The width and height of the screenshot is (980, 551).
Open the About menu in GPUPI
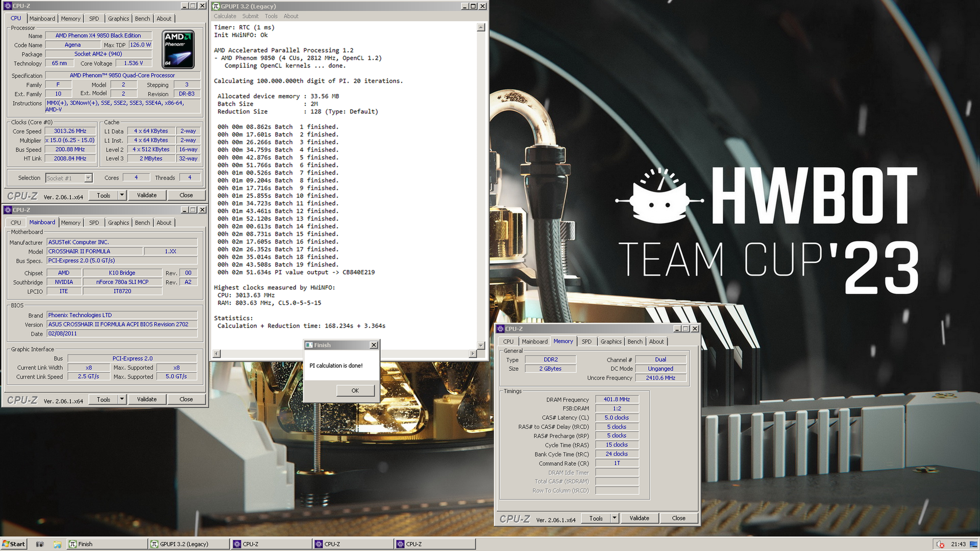tap(291, 16)
